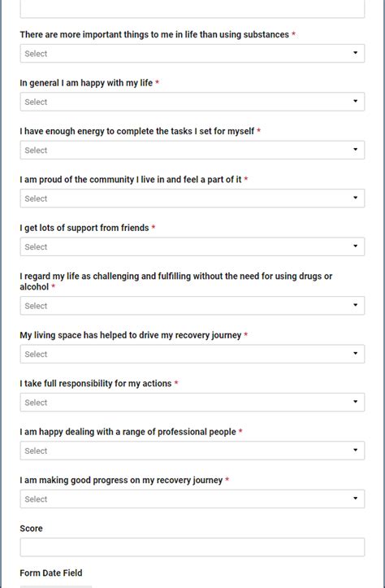
Task: Expand the 'life as challenging and fulfilling' dropdown
Action: pos(192,306)
